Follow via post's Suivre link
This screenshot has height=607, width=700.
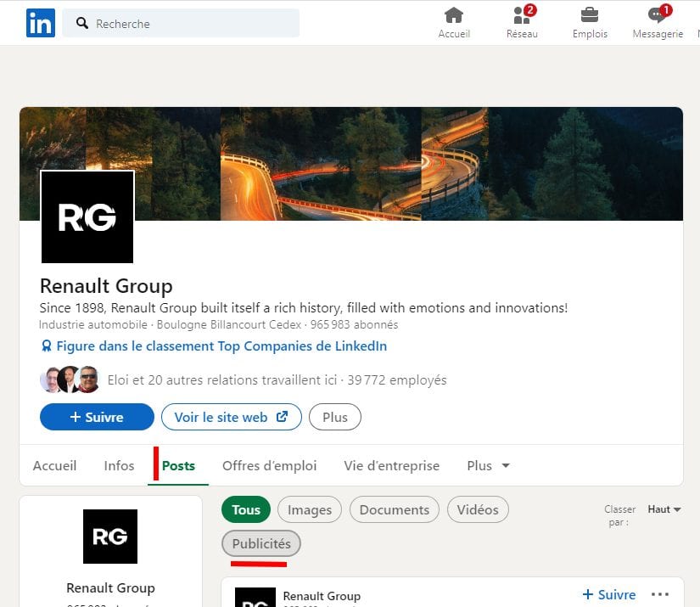point(609,594)
